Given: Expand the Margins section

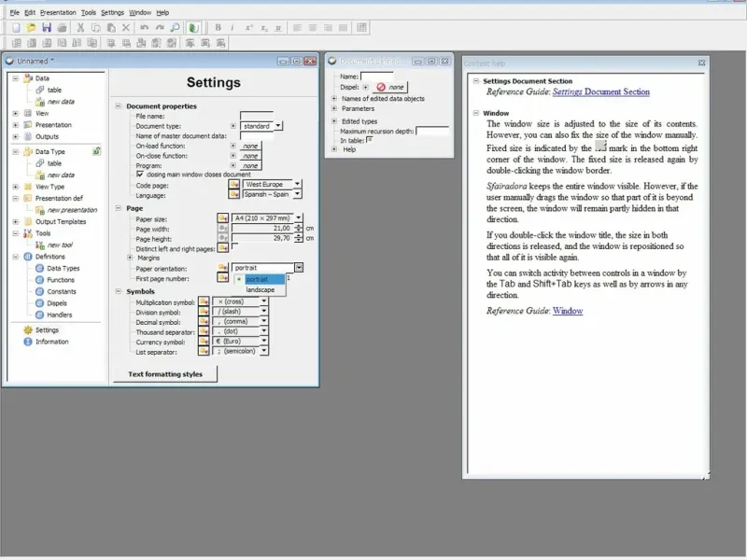Looking at the screenshot, I should [x=130, y=258].
